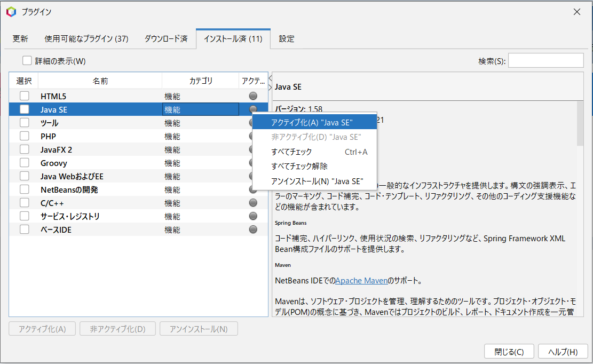Open help with the ヘルプ(H) button
The width and height of the screenshot is (593, 364).
tap(563, 352)
